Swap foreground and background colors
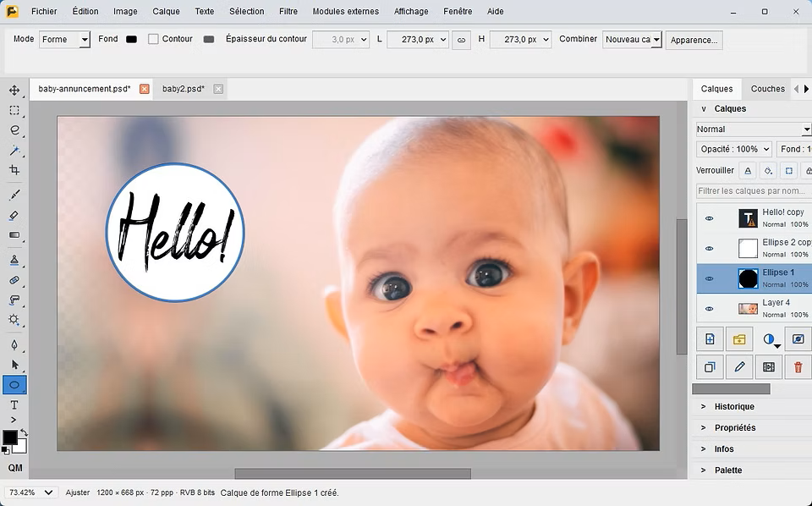The width and height of the screenshot is (812, 506). tap(24, 432)
